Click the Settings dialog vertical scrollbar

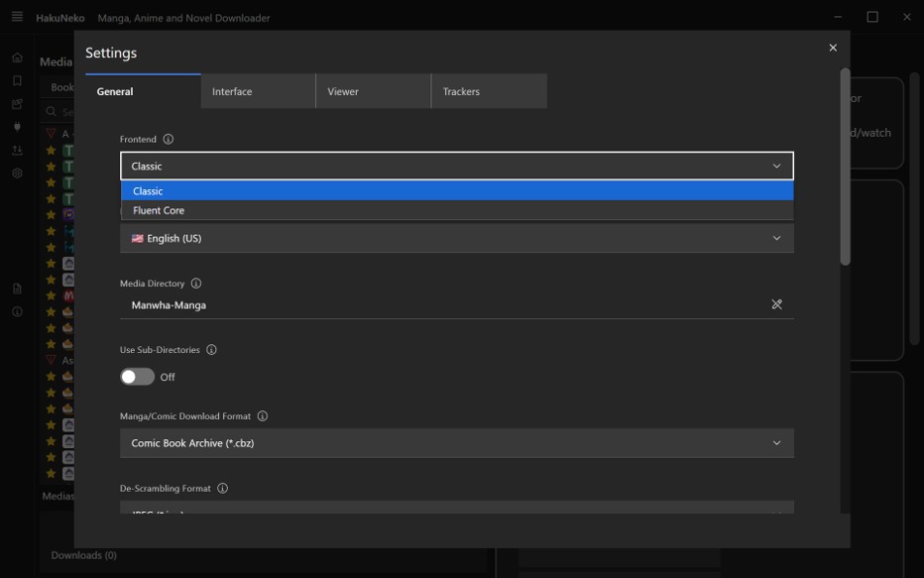click(845, 167)
